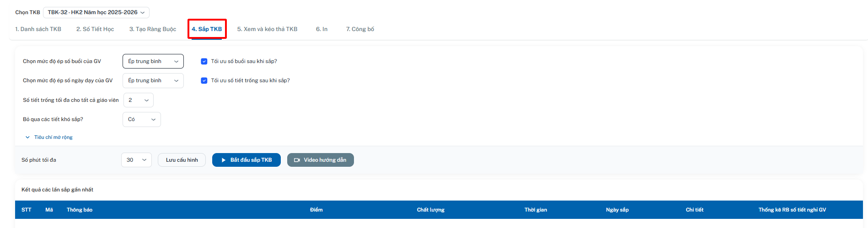Click the Kết quả các lần sắp gần nhất heading
The image size is (868, 228).
click(x=57, y=190)
